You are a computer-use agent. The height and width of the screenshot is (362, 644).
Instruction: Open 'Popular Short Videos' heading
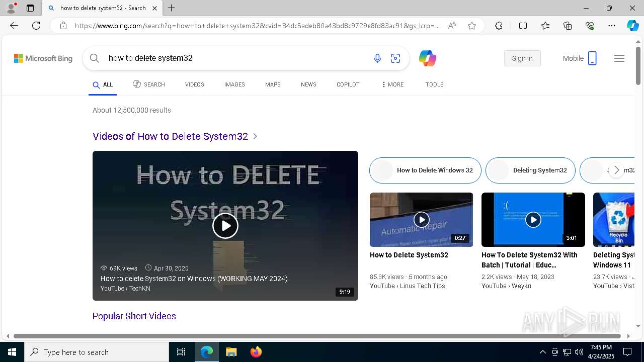[134, 316]
